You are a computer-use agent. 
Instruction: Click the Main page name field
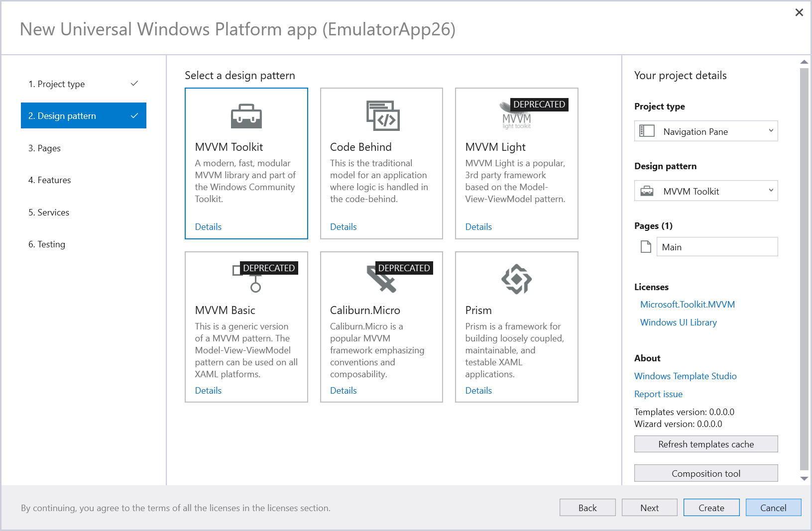(717, 247)
